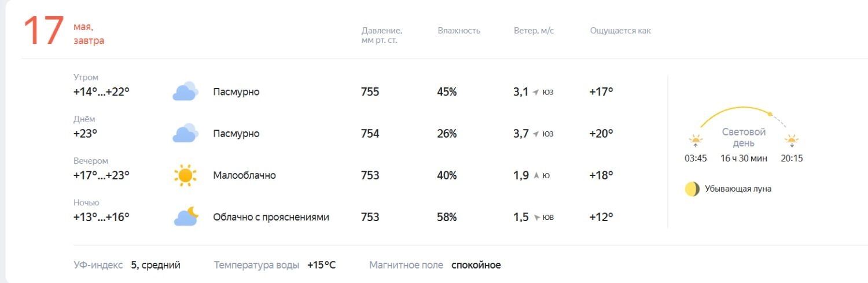868x283 pixels.
Task: Click the "Магнитное поле" label
Action: 406,265
